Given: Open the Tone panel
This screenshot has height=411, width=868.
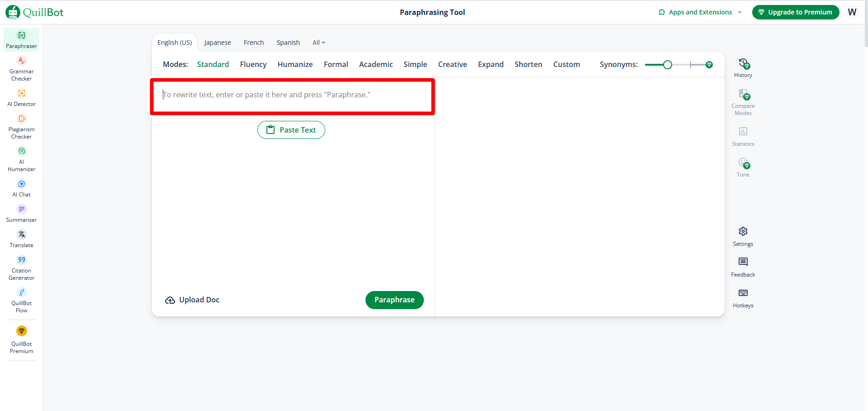Looking at the screenshot, I should (743, 167).
